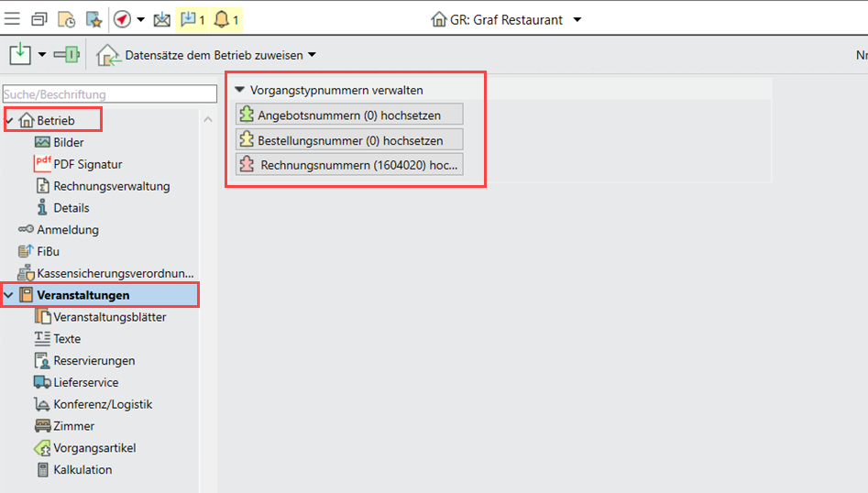Collapse Vorgangstypnummern verwalten section
This screenshot has height=493, width=868.
click(x=240, y=90)
